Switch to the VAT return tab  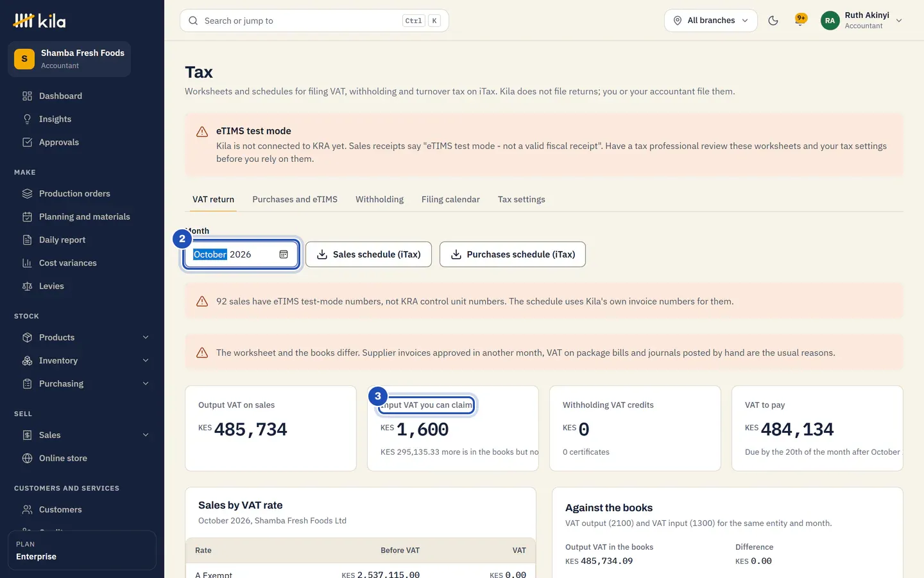213,199
